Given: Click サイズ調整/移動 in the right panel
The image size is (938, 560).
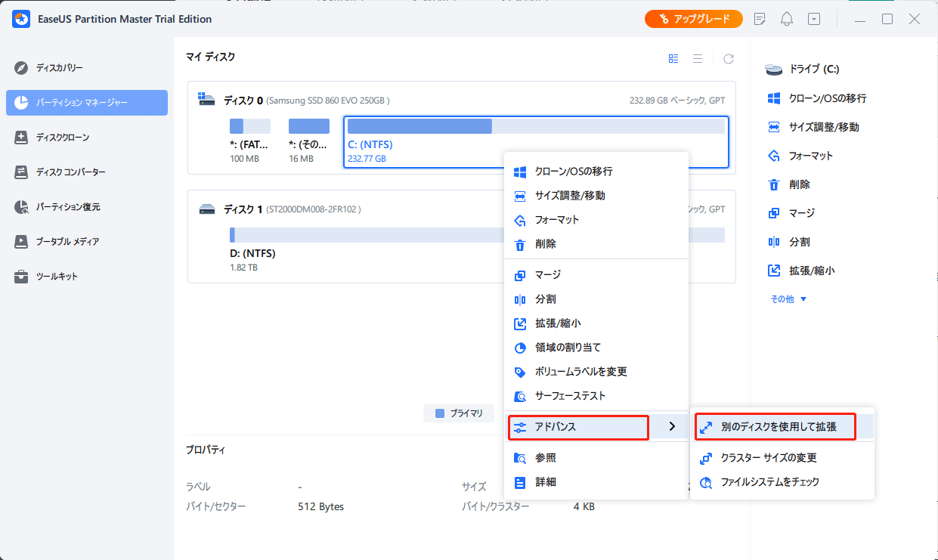Looking at the screenshot, I should coord(823,127).
